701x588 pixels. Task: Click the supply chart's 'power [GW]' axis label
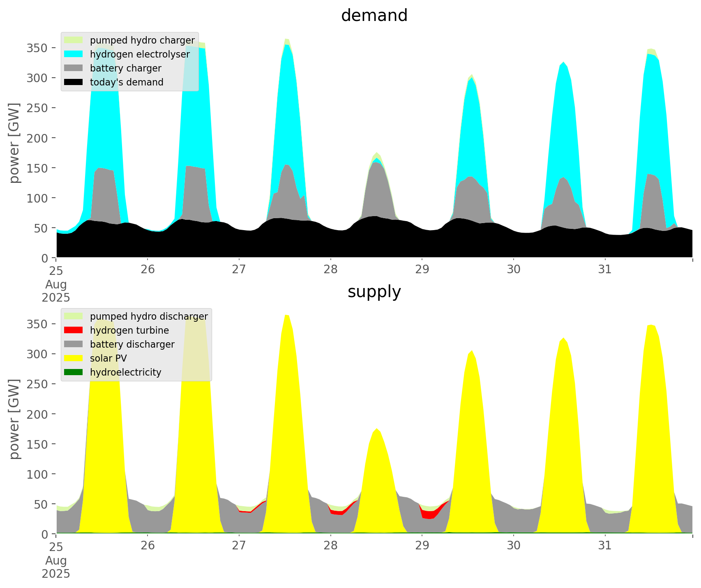point(14,419)
